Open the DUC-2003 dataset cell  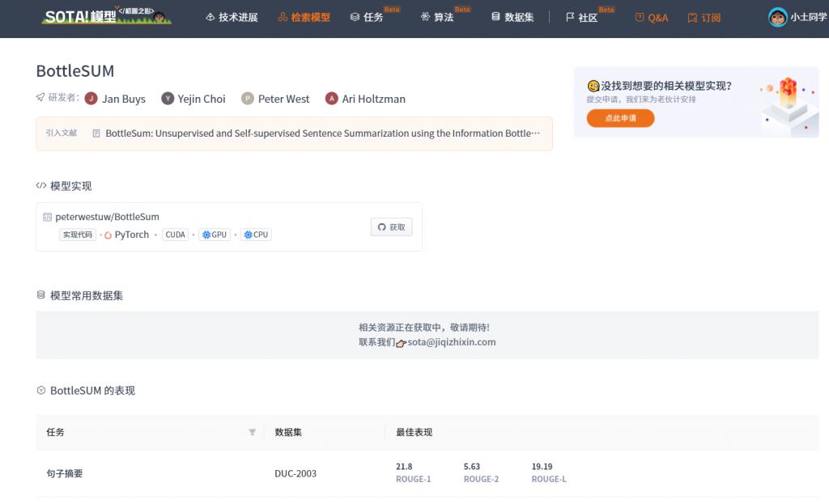[295, 473]
